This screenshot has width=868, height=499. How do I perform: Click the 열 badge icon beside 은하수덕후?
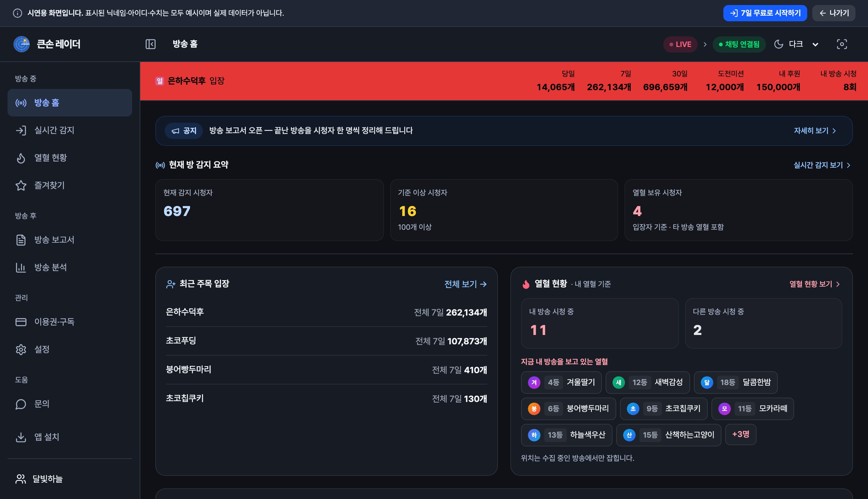159,81
